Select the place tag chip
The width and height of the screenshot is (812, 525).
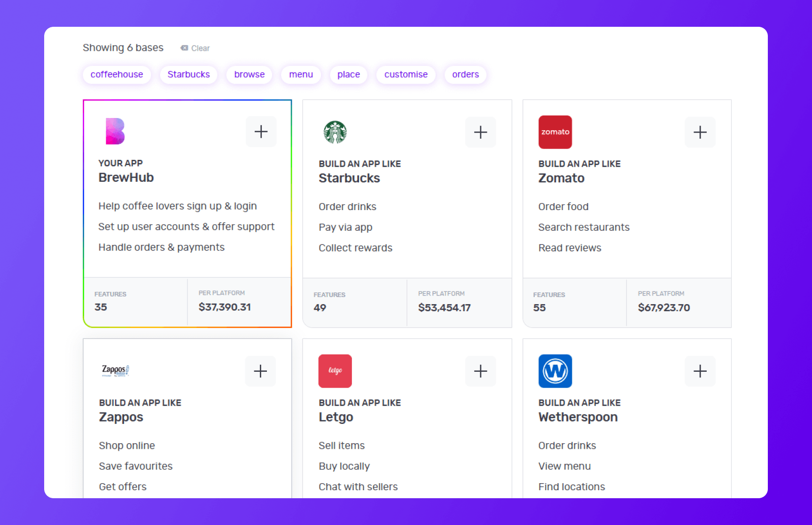coord(349,74)
